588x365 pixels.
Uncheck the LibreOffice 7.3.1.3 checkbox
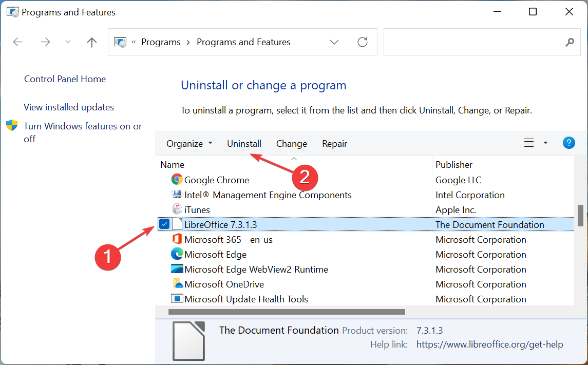coord(165,224)
